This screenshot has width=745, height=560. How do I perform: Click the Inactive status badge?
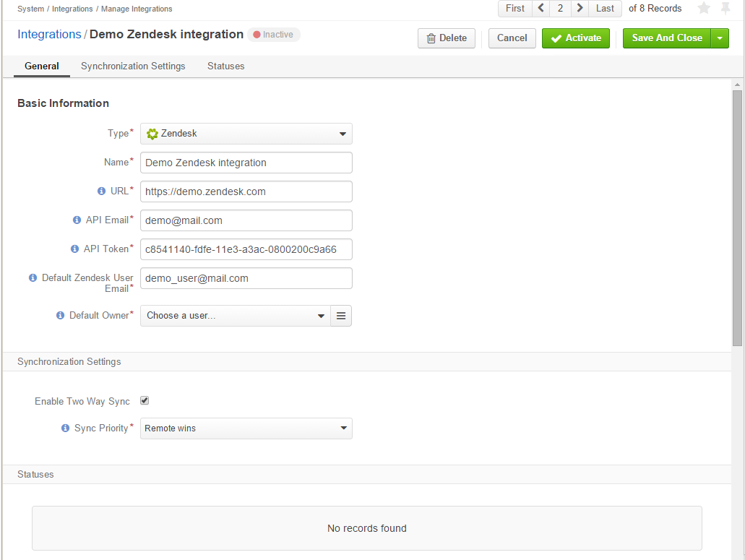click(x=274, y=35)
